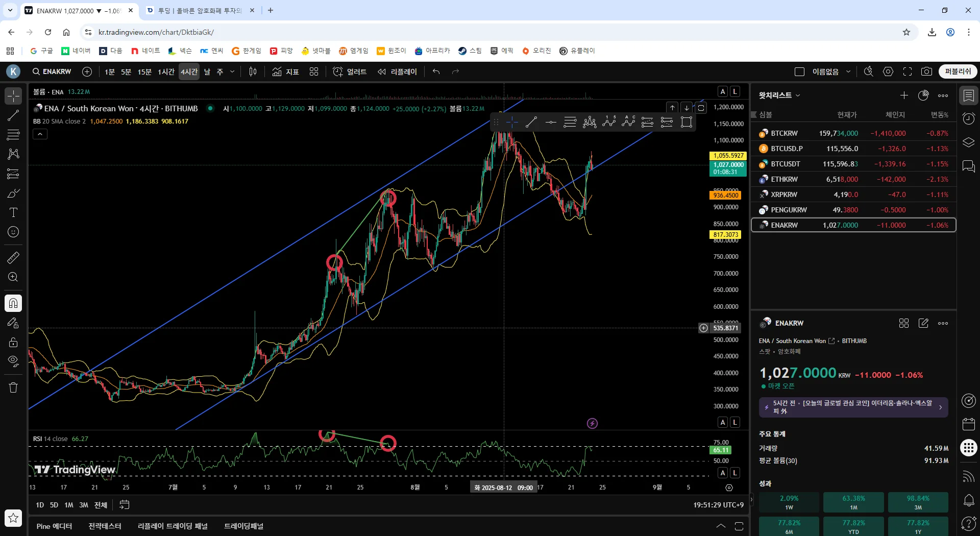
Task: Toggle auto scale A on volume pane
Action: pos(723,91)
